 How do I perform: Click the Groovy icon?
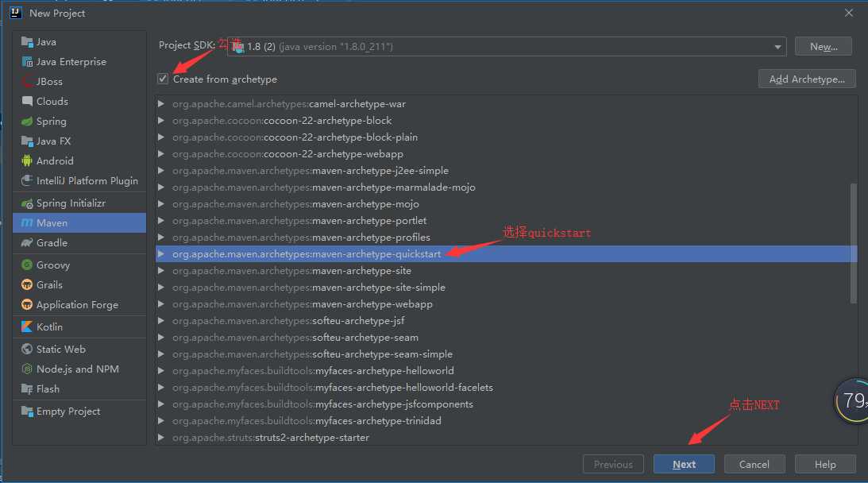(26, 265)
